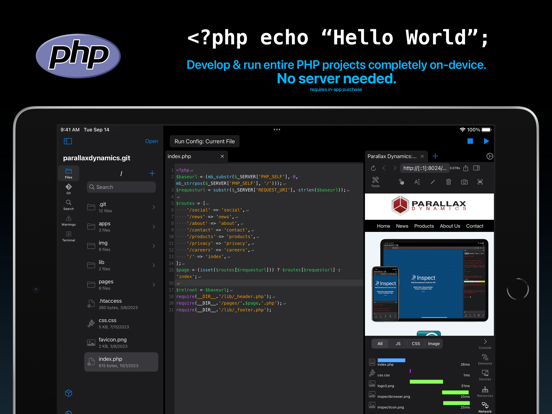Click the capture frame icon
The height and width of the screenshot is (414, 552).
coord(480,182)
